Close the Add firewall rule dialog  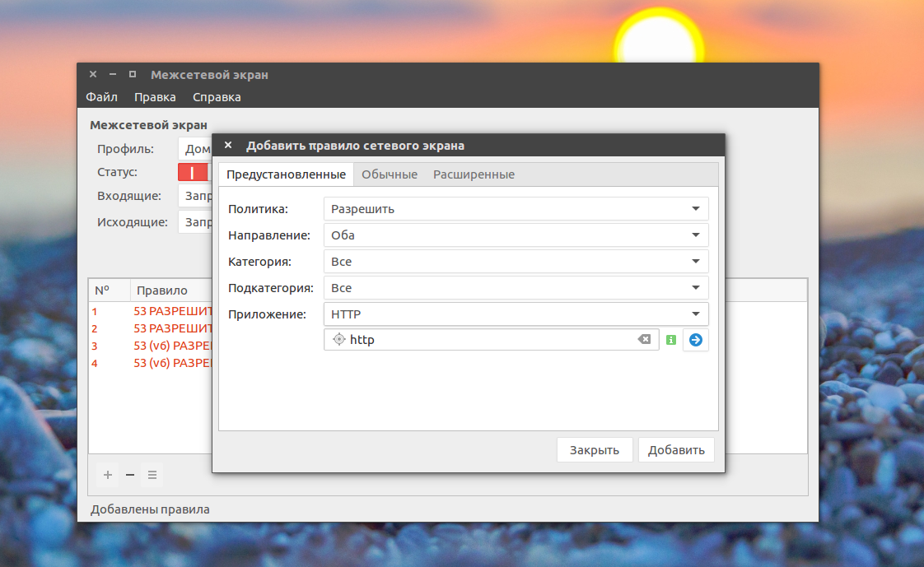pos(228,145)
